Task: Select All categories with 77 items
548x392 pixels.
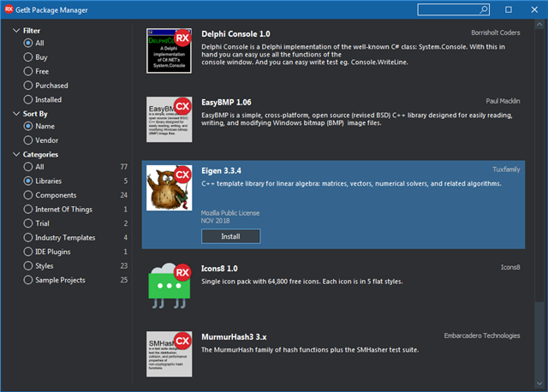Action: [34, 167]
